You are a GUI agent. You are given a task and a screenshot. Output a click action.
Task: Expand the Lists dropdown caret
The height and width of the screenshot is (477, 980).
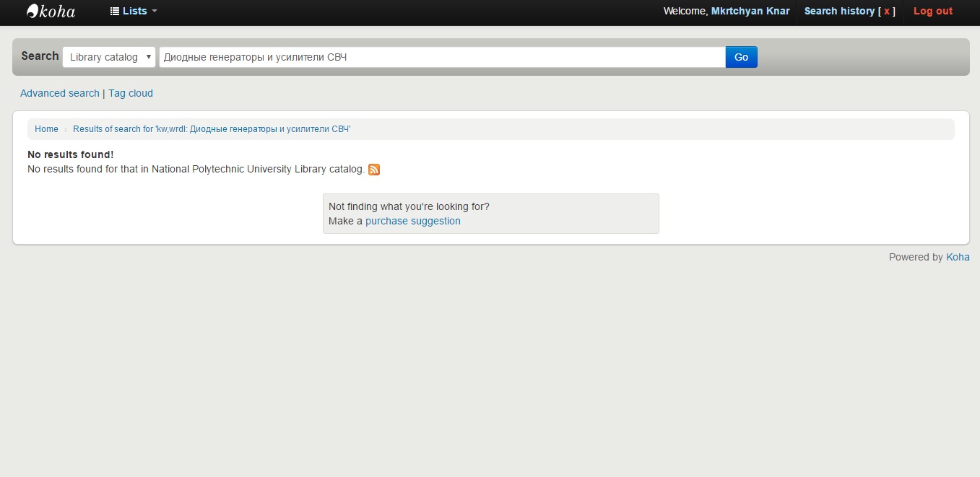pyautogui.click(x=155, y=12)
